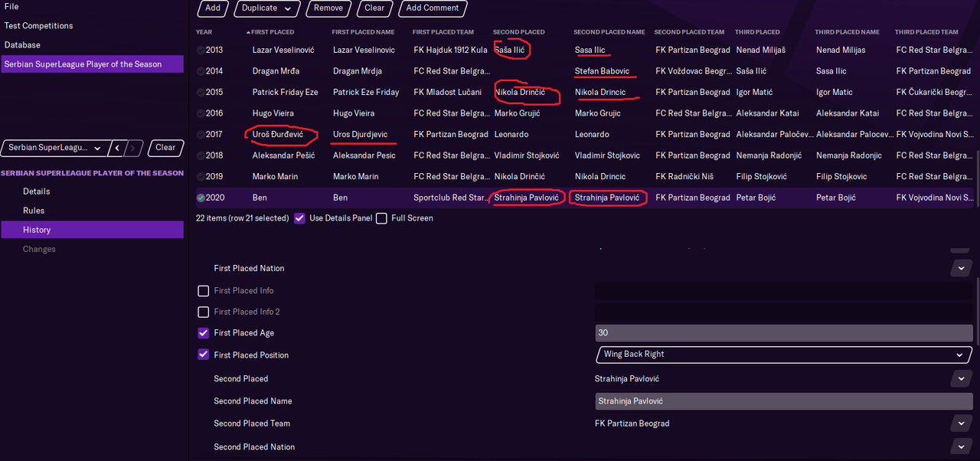The height and width of the screenshot is (461, 980).
Task: Sort by the First Placed column header
Action: click(x=273, y=32)
